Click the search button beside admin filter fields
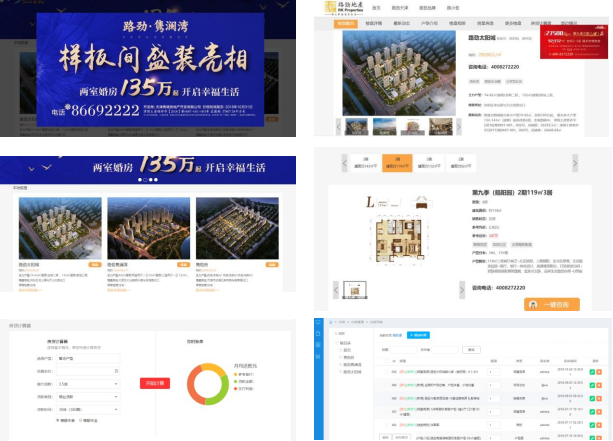 (471, 350)
